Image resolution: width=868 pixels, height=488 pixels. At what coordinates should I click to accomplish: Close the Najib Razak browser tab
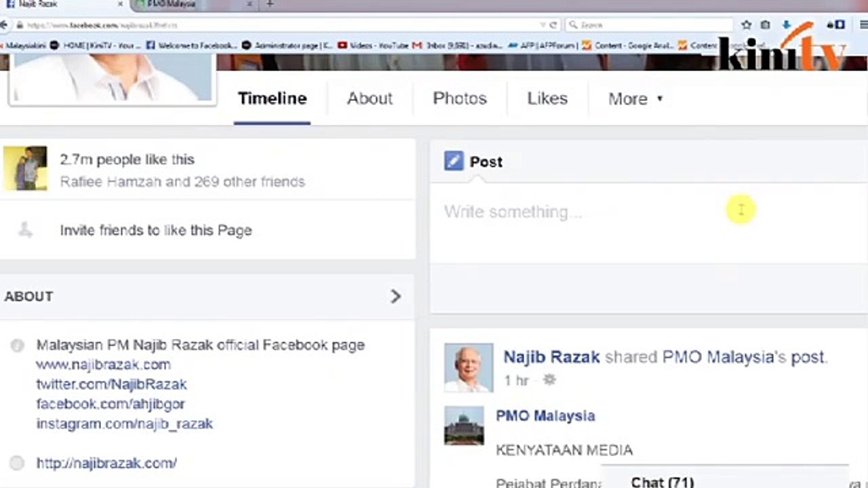tap(121, 4)
